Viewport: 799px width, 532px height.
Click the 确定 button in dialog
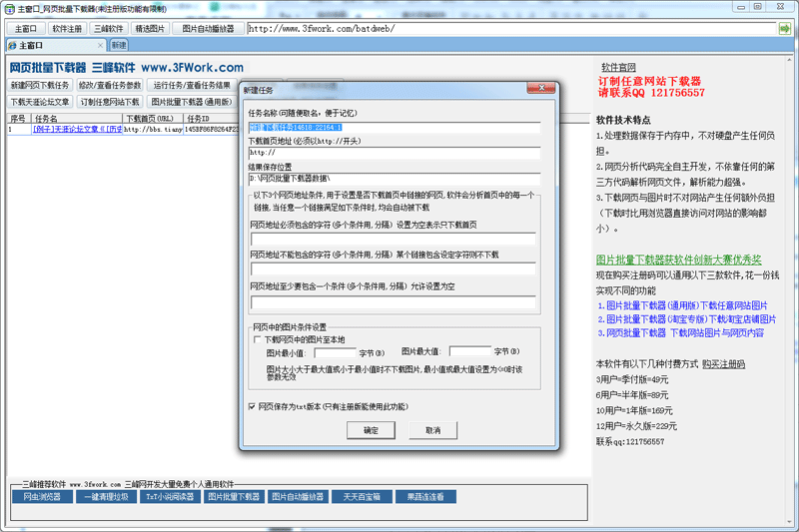(371, 430)
